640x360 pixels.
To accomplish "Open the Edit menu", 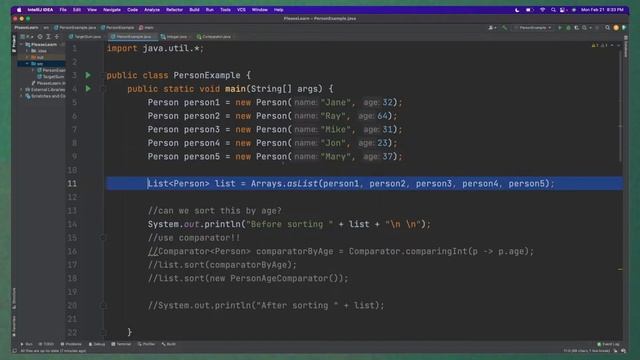I will 77,10.
